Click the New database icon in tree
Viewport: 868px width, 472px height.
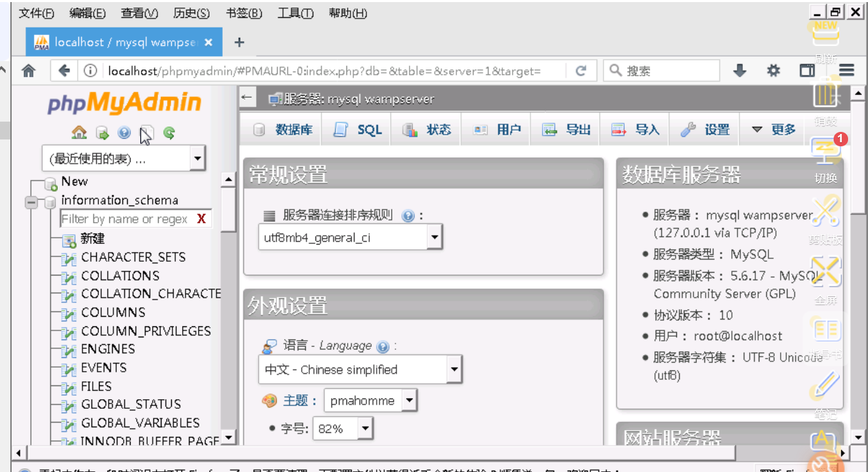pos(50,183)
